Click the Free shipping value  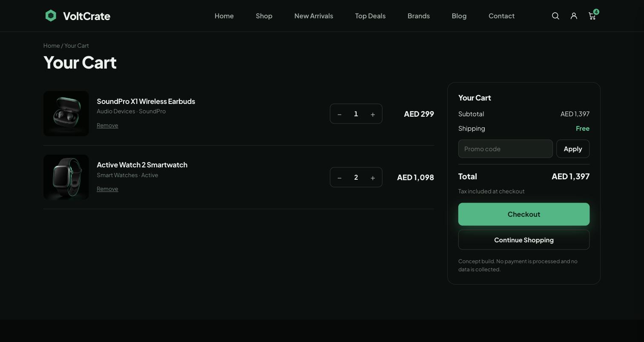[x=583, y=128]
